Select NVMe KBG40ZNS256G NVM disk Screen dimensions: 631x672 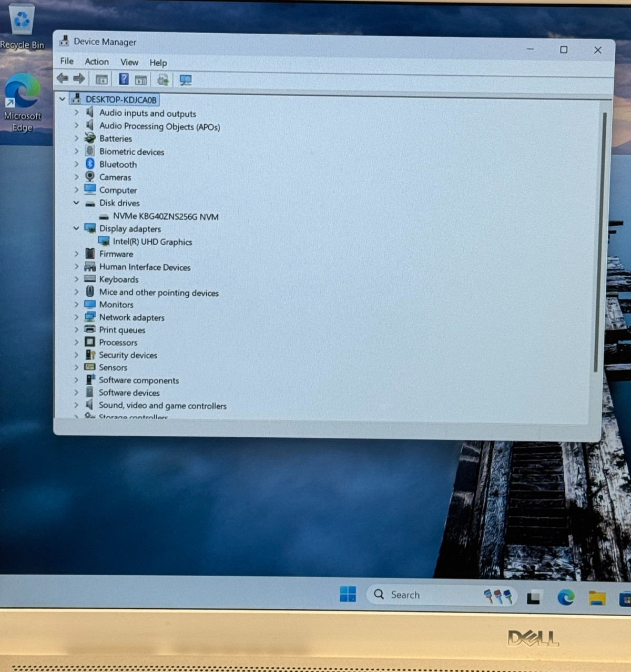click(166, 216)
